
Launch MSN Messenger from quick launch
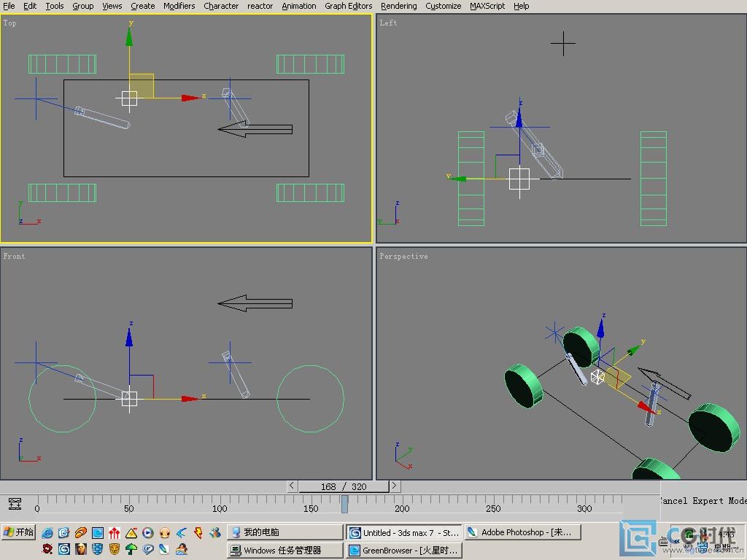[x=215, y=533]
